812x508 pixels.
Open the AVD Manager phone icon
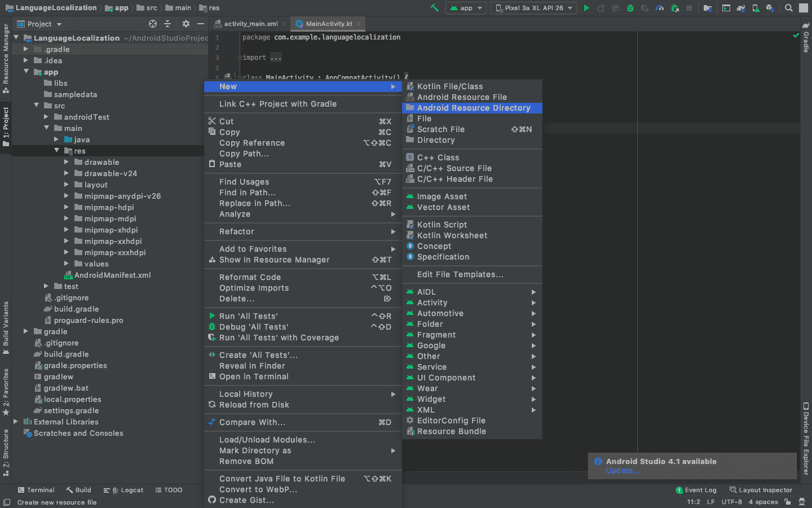[x=756, y=8]
